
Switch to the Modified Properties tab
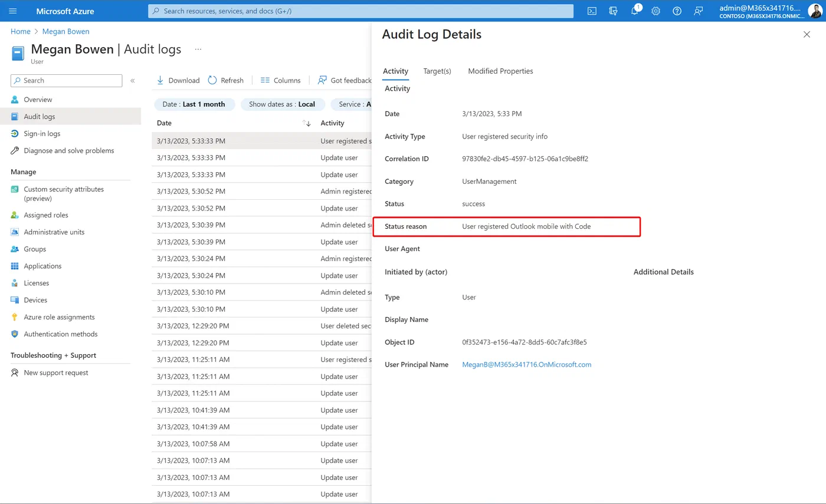coord(500,71)
